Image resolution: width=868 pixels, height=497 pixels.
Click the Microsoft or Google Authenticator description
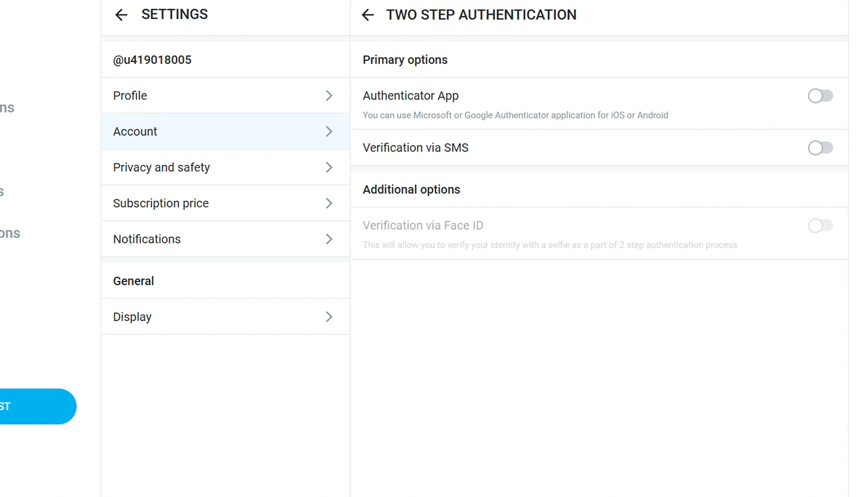tap(515, 115)
